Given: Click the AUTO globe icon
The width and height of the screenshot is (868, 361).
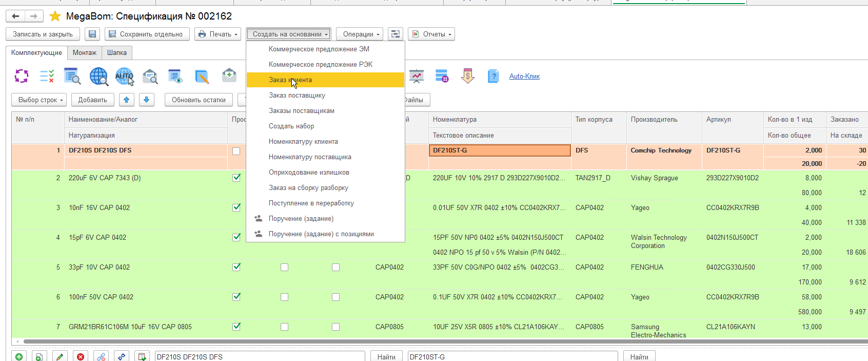Looking at the screenshot, I should click(124, 77).
